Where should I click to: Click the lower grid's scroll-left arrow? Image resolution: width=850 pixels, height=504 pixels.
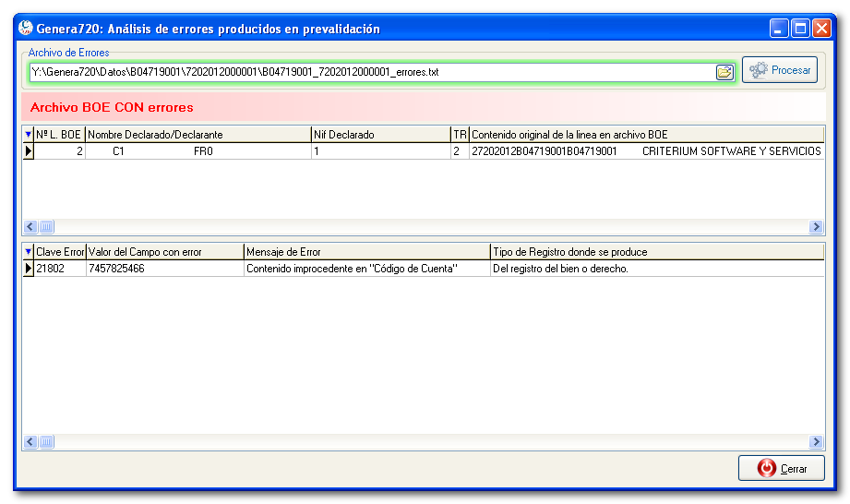[30, 441]
